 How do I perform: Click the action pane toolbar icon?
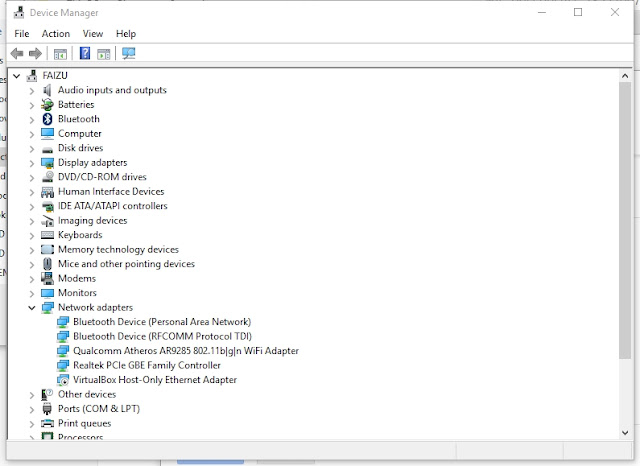pos(104,53)
